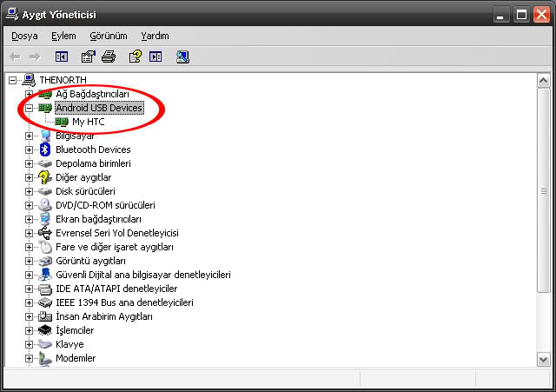Click the Görüntü aygıtları camera icon

coord(45,261)
